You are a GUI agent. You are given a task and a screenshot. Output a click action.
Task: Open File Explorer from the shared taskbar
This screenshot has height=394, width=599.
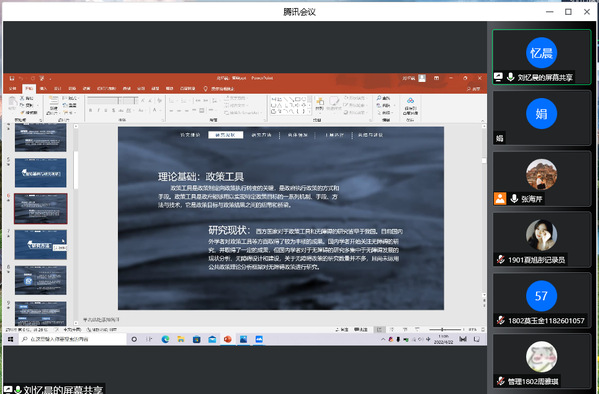(181, 339)
